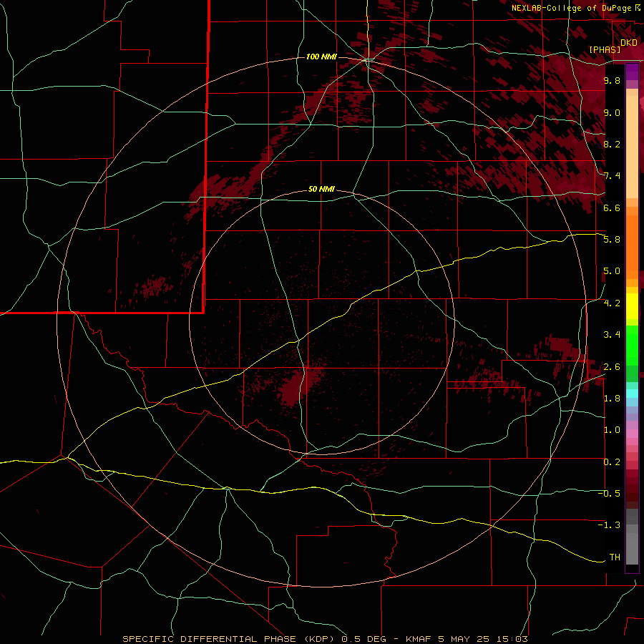Screen dimensions: 644x644
Task: Click the 1.8 scale value
Action: click(612, 399)
